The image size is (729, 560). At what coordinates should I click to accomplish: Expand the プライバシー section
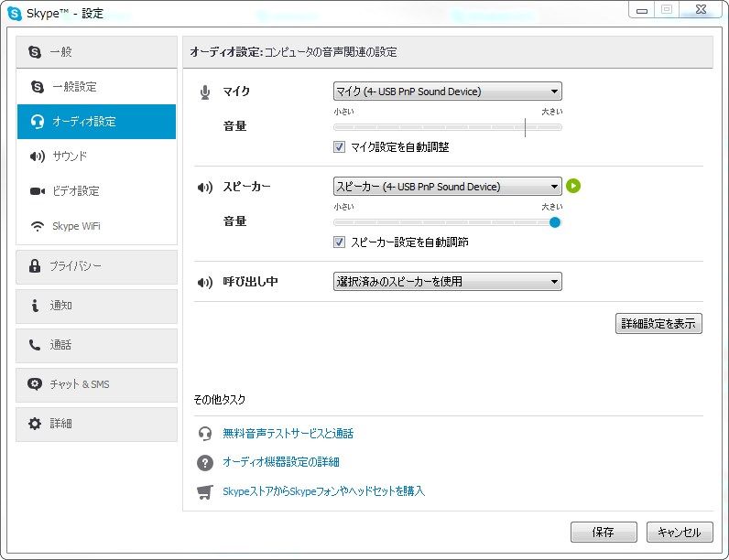[x=97, y=267]
